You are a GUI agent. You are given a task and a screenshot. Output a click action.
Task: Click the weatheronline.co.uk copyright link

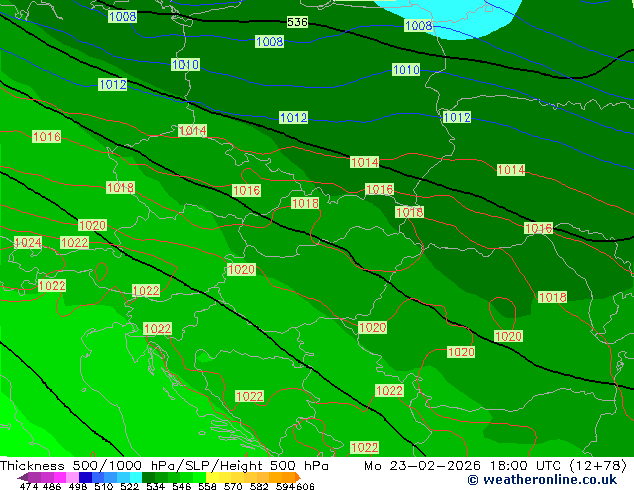pyautogui.click(x=542, y=480)
